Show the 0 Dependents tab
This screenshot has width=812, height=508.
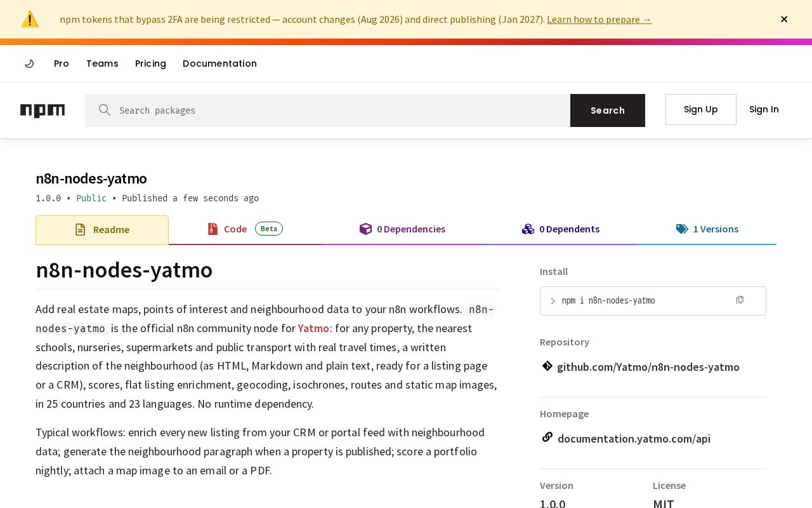point(561,229)
